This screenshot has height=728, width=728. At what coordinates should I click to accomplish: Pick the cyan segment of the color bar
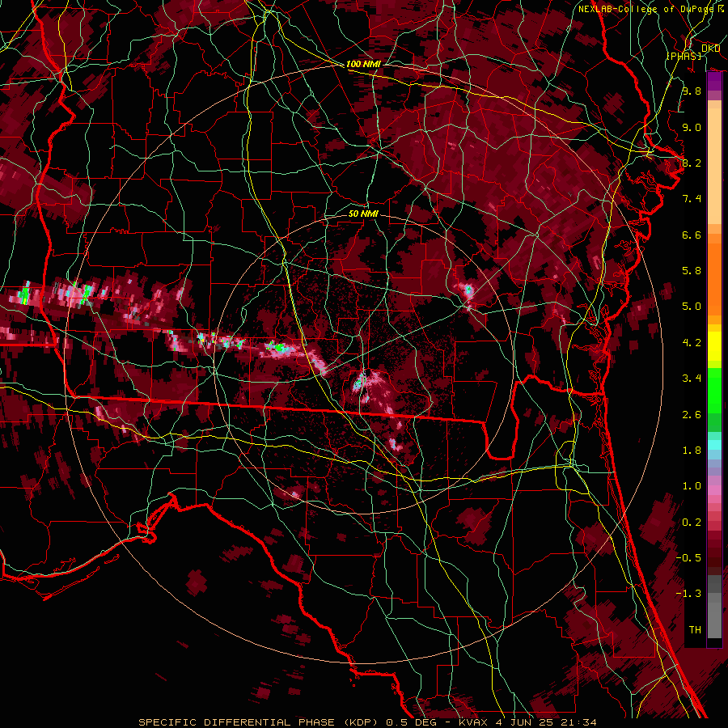pyautogui.click(x=714, y=445)
